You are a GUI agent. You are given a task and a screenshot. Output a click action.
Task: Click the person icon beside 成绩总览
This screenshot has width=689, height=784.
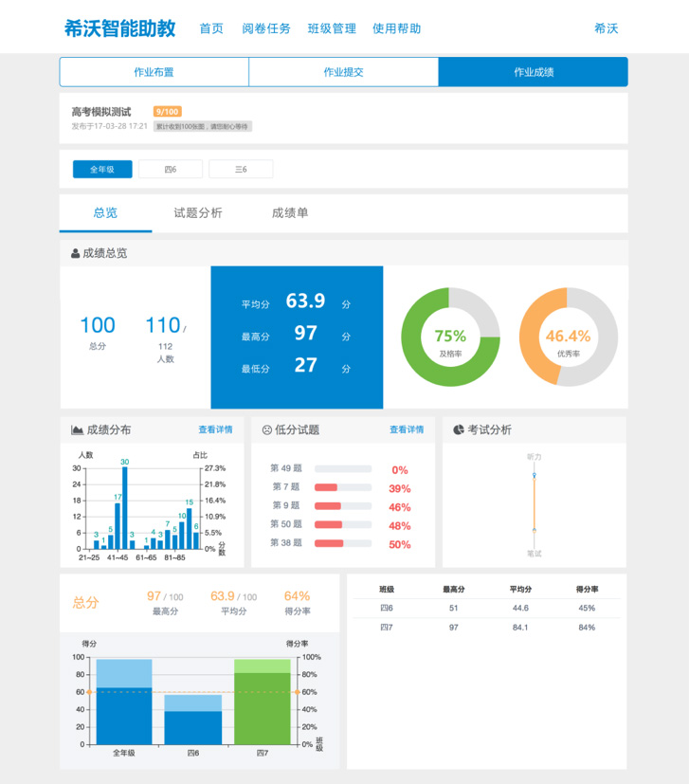click(x=75, y=253)
